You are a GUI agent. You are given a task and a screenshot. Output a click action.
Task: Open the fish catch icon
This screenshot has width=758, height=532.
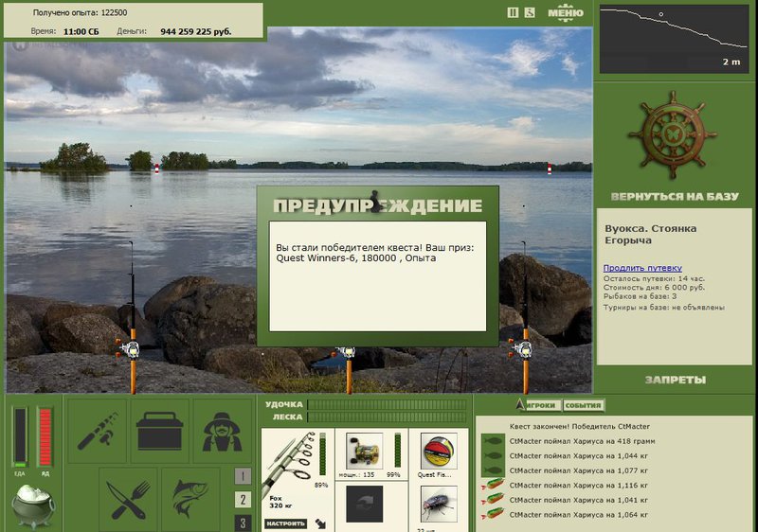tap(190, 499)
